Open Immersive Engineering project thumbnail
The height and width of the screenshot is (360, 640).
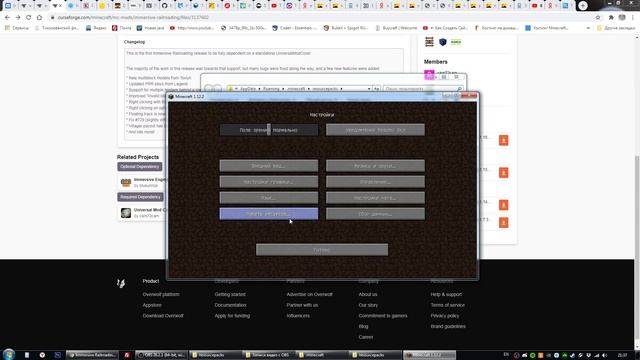pos(126,182)
